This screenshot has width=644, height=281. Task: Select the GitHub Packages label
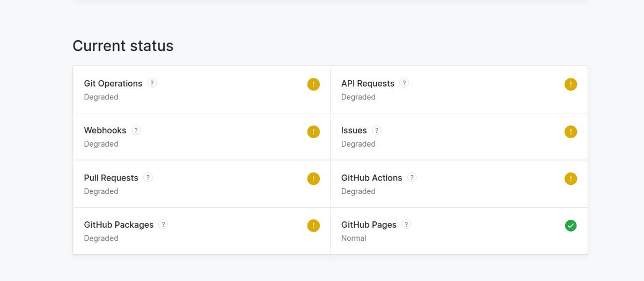(119, 225)
